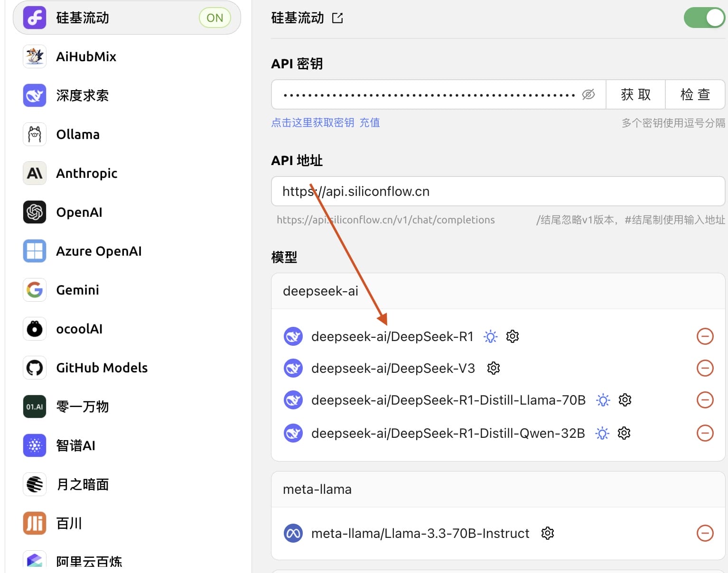
Task: Click the ocoolAI logo icon
Action: tap(35, 329)
